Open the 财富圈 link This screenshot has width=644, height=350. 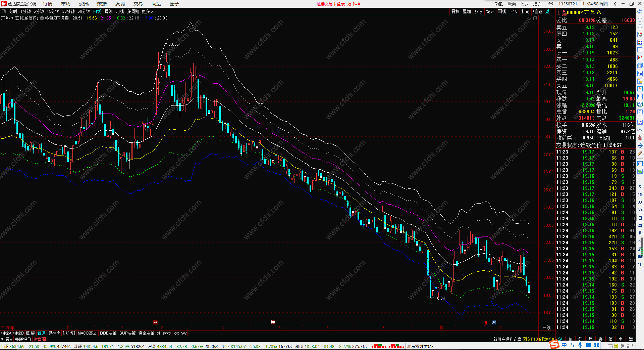[x=40, y=340]
